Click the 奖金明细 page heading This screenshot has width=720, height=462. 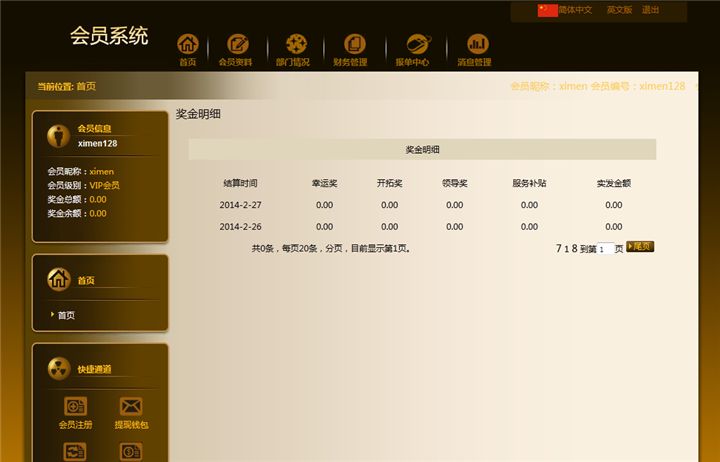pyautogui.click(x=198, y=114)
